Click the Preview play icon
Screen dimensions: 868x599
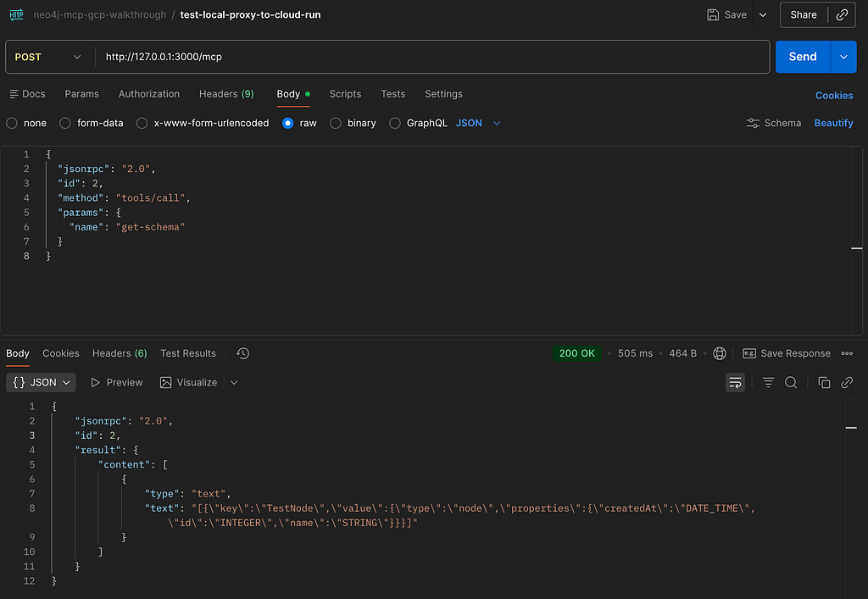[x=95, y=383]
